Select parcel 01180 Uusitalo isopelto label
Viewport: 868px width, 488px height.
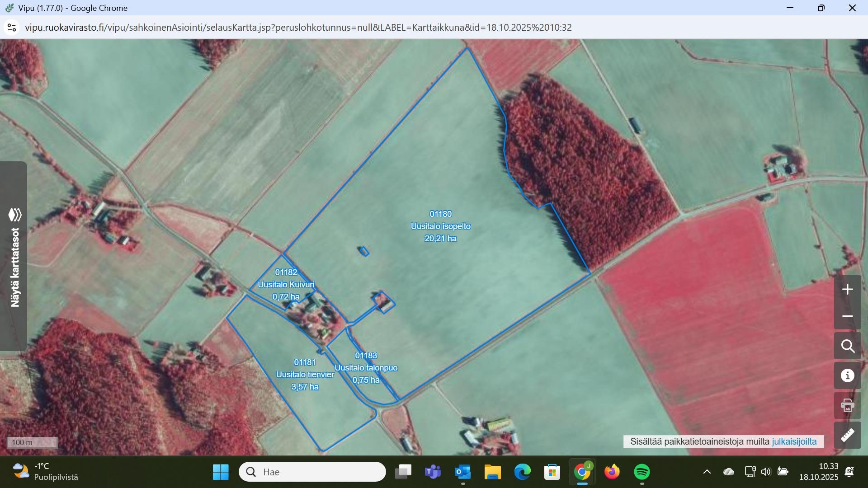pos(440,226)
